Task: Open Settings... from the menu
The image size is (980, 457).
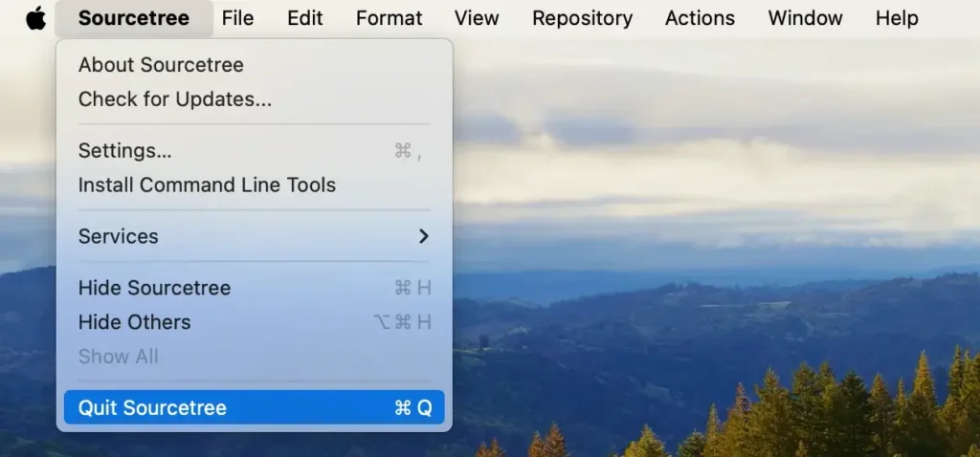Action: pyautogui.click(x=254, y=150)
